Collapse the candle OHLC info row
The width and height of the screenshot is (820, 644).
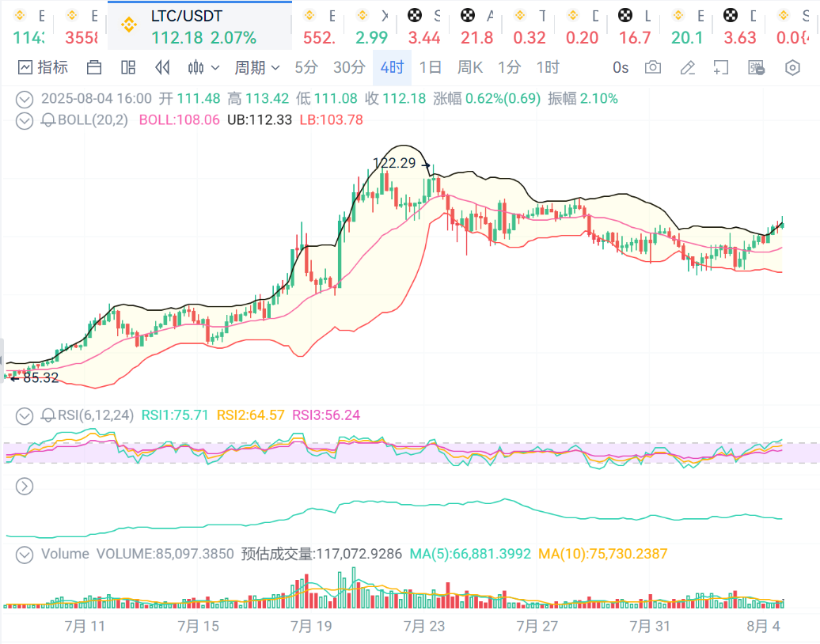click(x=25, y=99)
